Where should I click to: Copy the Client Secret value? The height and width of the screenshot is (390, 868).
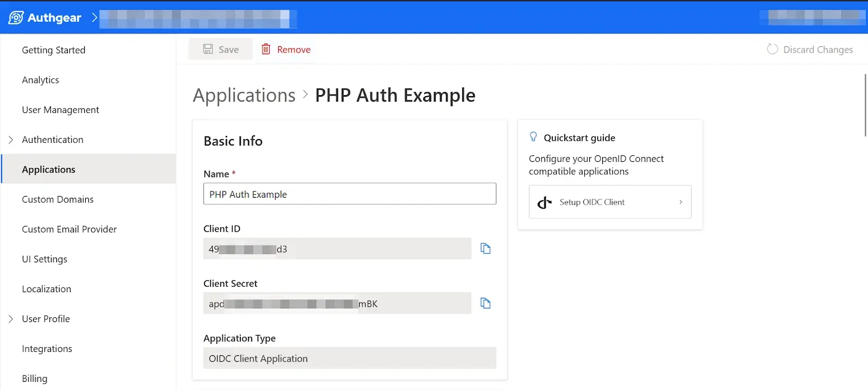coord(486,303)
